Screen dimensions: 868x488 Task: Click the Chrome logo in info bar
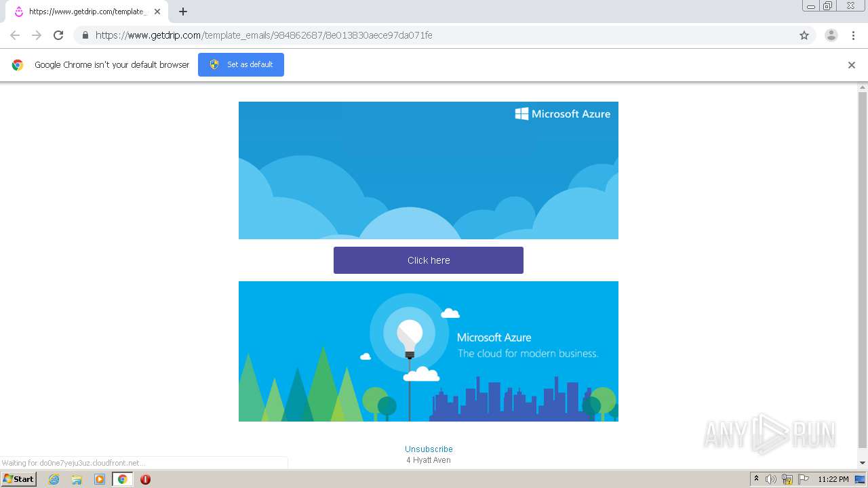[18, 65]
